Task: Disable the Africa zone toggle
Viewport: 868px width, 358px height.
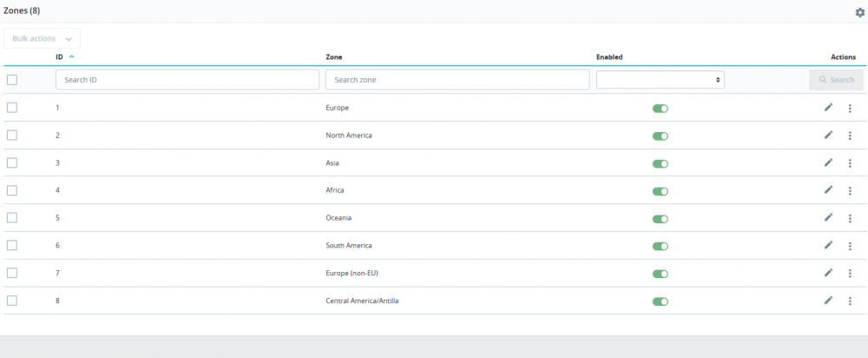Action: pyautogui.click(x=661, y=191)
